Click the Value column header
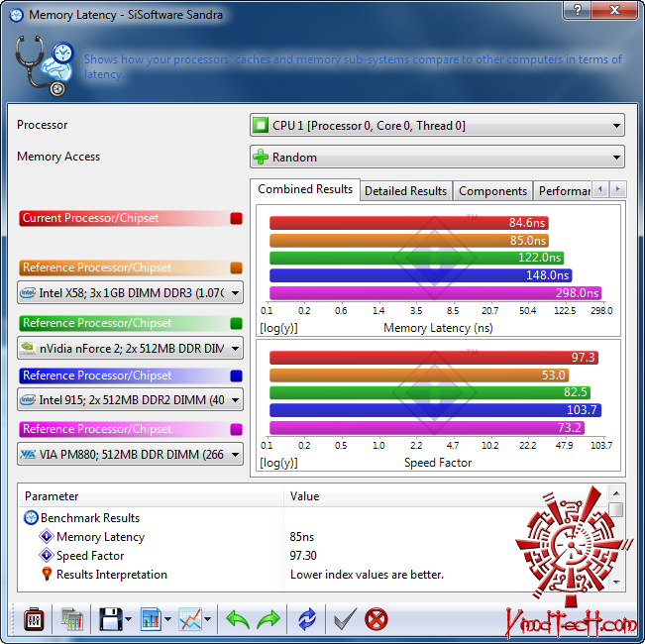This screenshot has height=644, width=645. pos(444,496)
